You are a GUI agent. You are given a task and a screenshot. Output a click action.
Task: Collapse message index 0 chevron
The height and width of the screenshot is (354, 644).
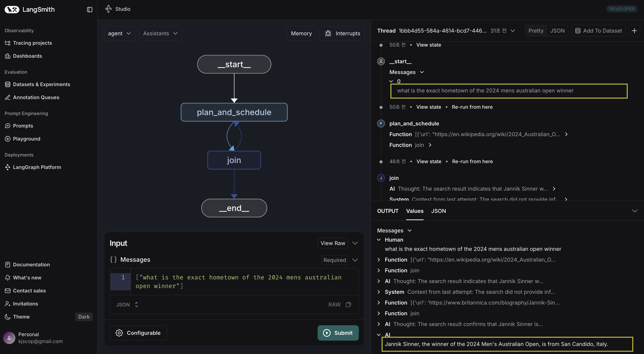391,81
